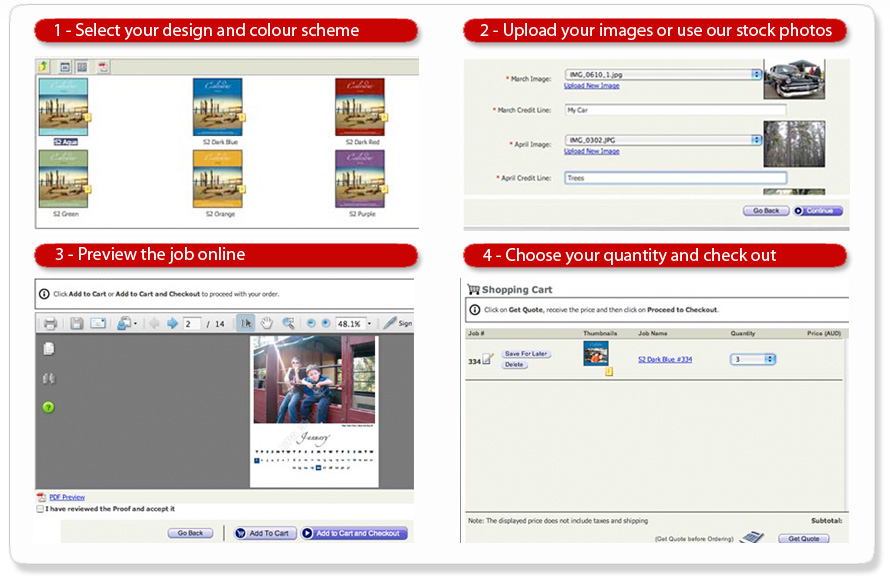Select the S2 Green design thumbnail
This screenshot has height=584, width=890.
tap(64, 179)
